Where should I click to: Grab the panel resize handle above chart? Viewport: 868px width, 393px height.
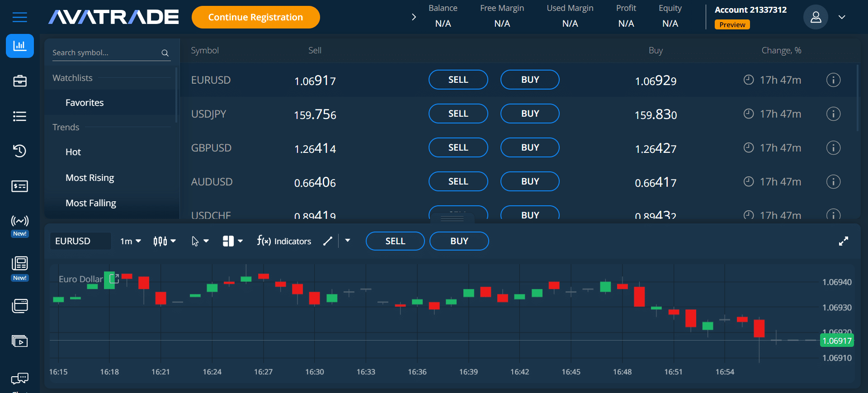(x=452, y=218)
